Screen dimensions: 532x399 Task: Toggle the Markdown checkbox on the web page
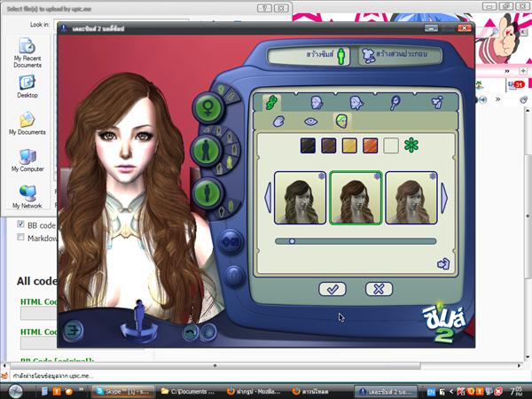pyautogui.click(x=20, y=237)
